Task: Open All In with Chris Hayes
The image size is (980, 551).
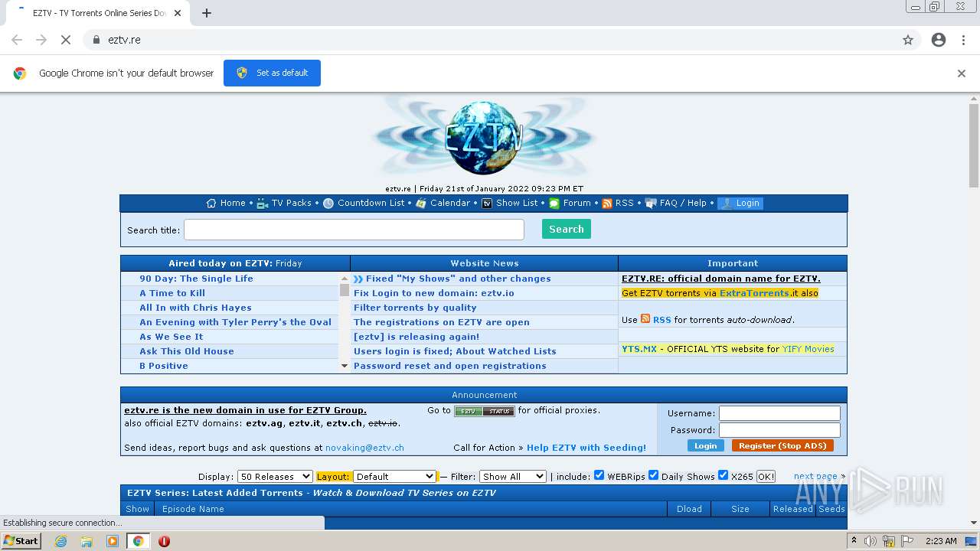Action: 195,308
